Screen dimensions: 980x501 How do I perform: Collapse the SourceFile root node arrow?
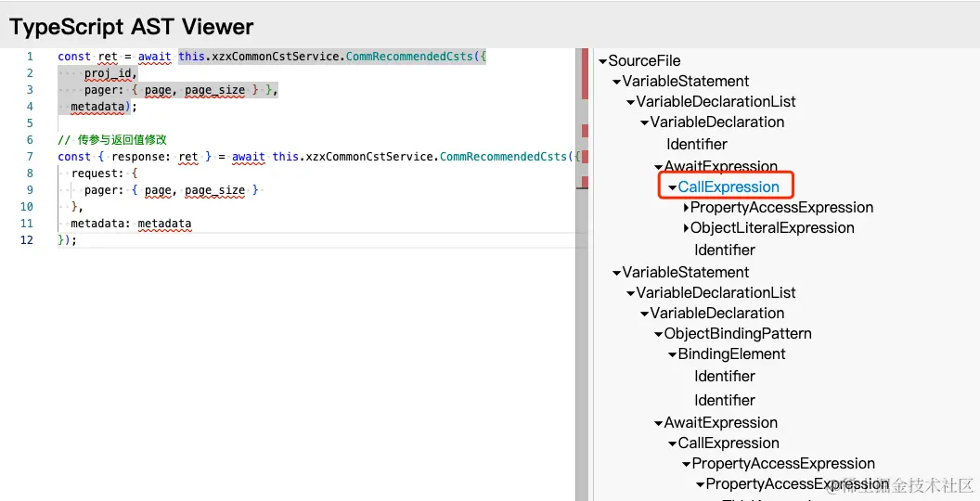tap(602, 61)
